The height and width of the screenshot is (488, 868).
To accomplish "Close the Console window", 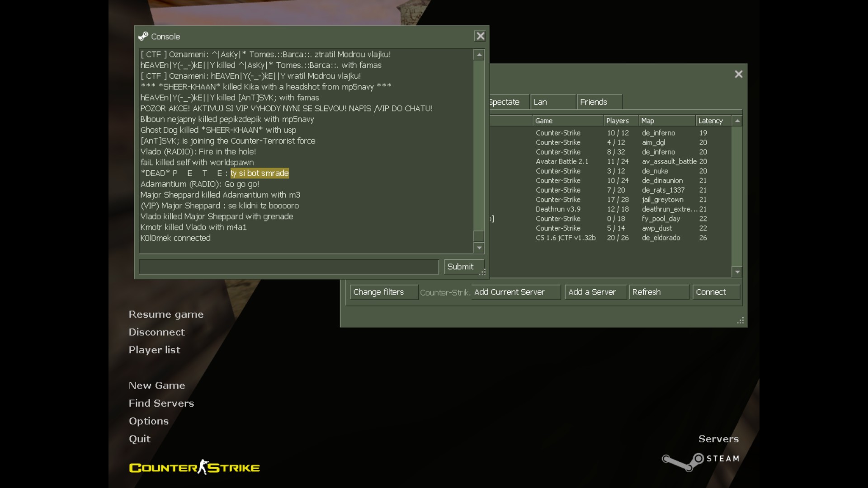I will pyautogui.click(x=480, y=36).
